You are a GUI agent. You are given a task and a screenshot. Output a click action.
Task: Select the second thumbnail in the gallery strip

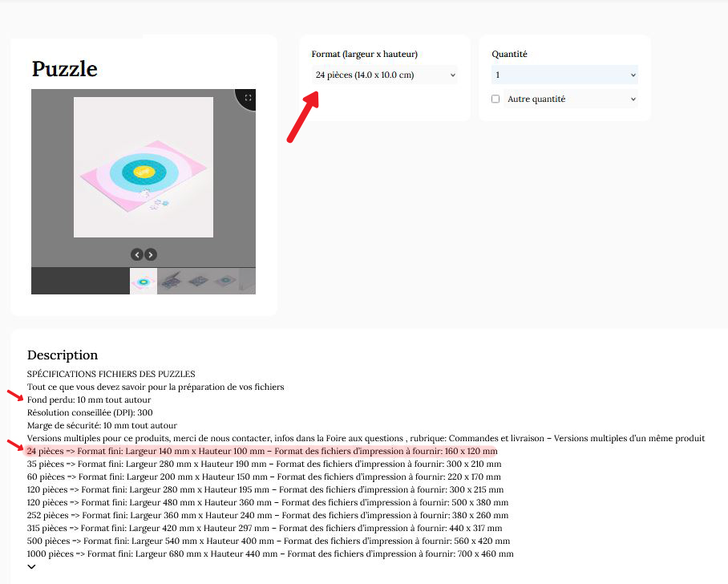pyautogui.click(x=171, y=281)
